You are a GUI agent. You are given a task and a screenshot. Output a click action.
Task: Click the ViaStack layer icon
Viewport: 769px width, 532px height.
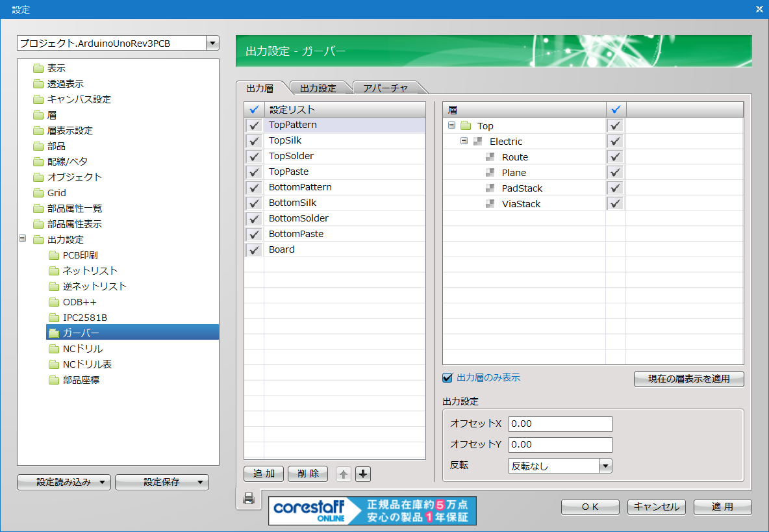[490, 204]
